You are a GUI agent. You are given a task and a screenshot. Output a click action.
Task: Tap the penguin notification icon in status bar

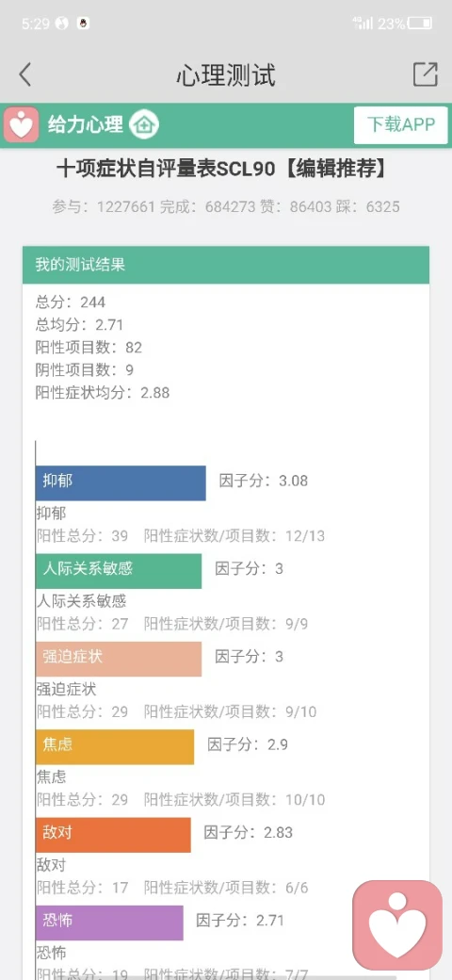pyautogui.click(x=83, y=24)
